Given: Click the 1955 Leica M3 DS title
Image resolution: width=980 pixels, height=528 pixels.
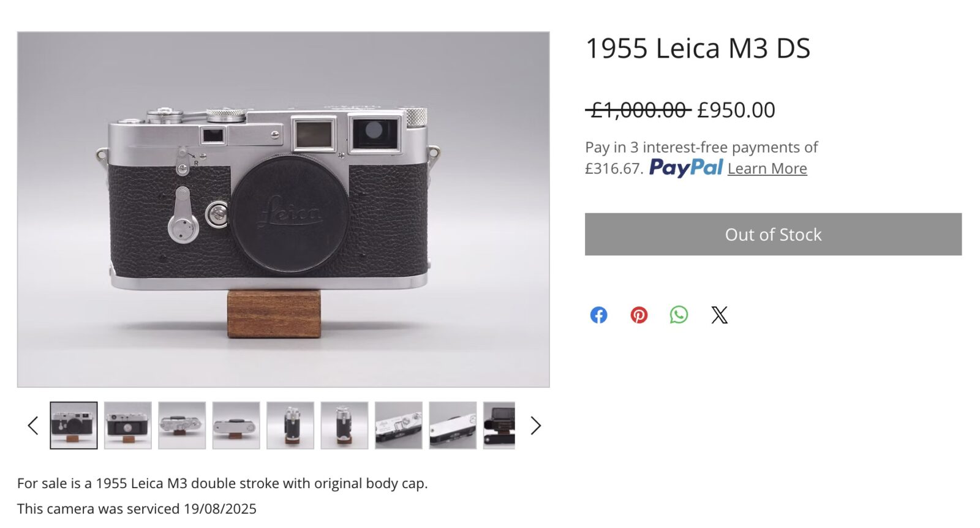Looking at the screenshot, I should pos(698,48).
